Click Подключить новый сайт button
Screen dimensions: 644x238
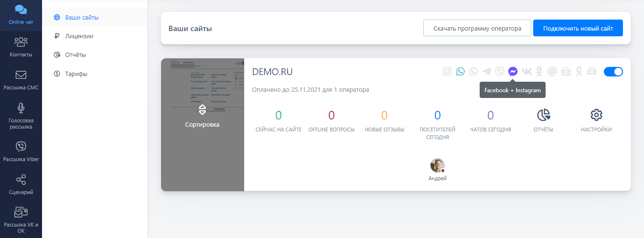pos(578,28)
